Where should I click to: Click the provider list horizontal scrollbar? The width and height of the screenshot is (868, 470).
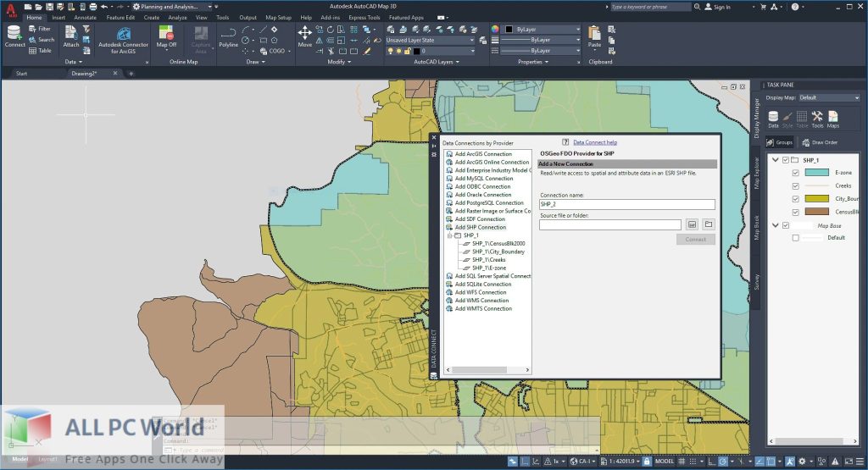487,370
